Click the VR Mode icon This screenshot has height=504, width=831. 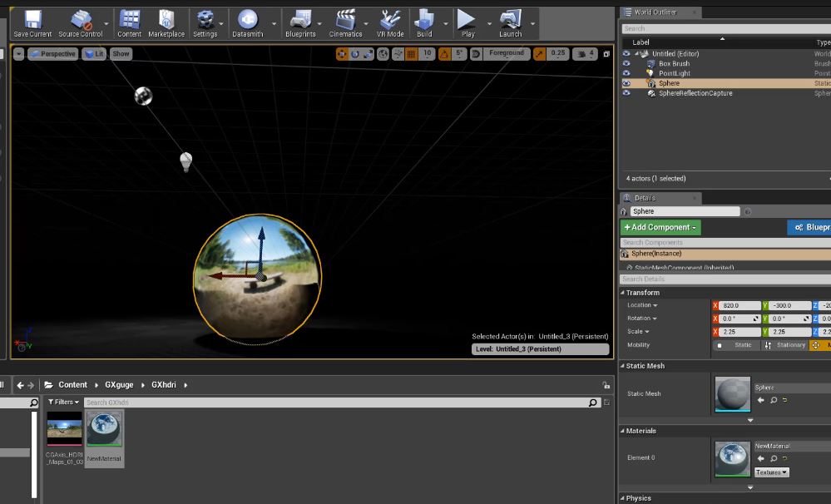pos(390,22)
